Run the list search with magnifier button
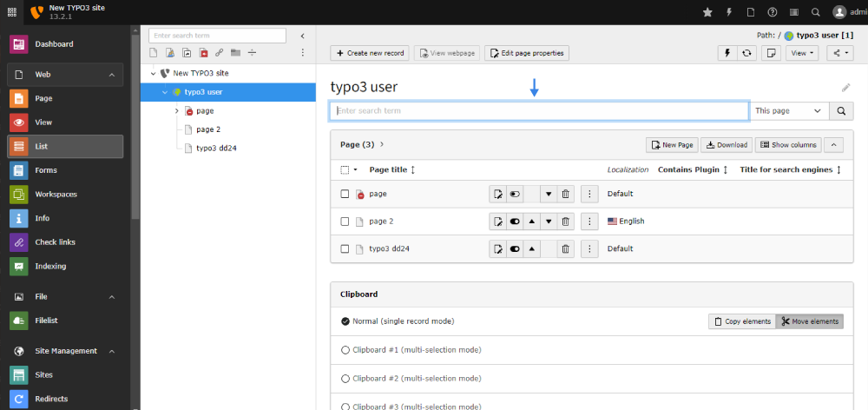The width and height of the screenshot is (868, 410). [x=841, y=111]
